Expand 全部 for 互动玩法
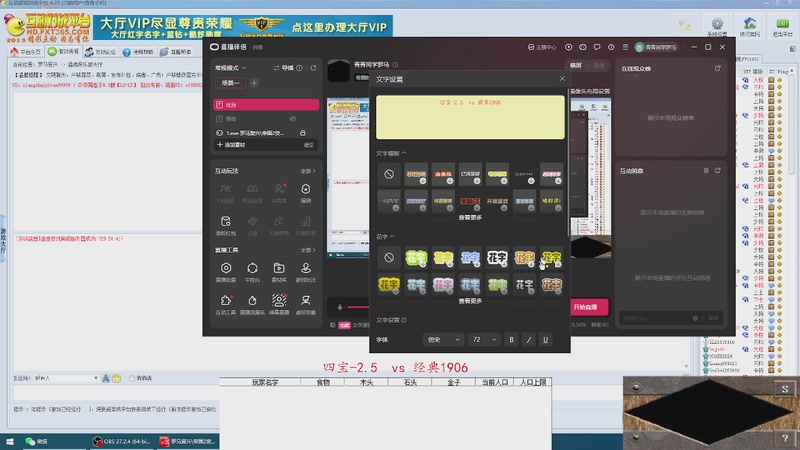 [x=308, y=171]
